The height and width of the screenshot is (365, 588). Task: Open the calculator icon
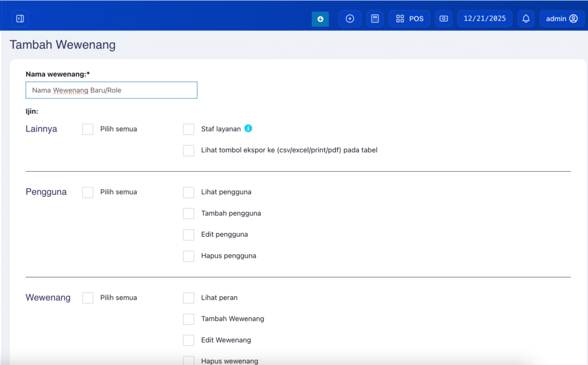pyautogui.click(x=375, y=18)
